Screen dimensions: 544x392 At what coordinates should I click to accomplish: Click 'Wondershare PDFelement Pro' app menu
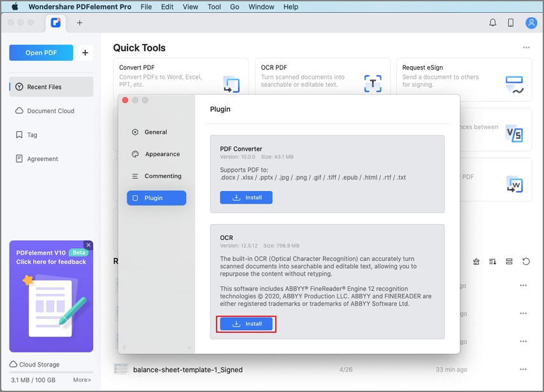pos(80,6)
